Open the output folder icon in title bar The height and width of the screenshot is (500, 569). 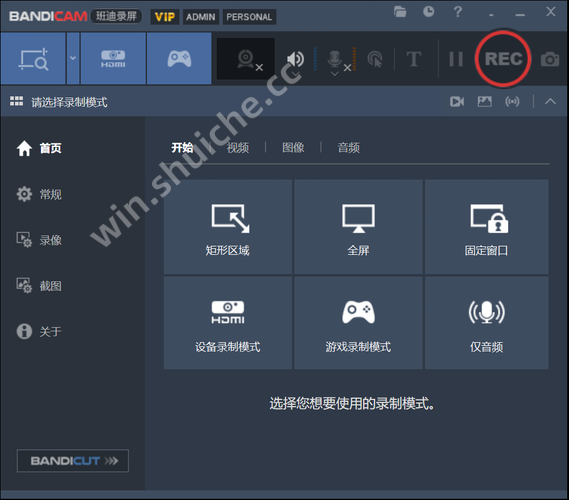click(x=400, y=12)
